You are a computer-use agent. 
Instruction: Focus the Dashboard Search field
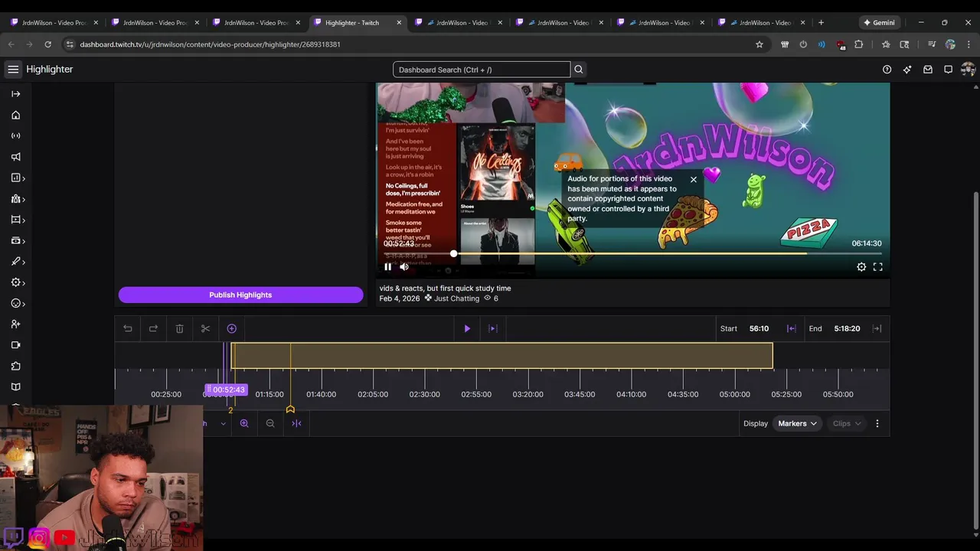pos(482,70)
